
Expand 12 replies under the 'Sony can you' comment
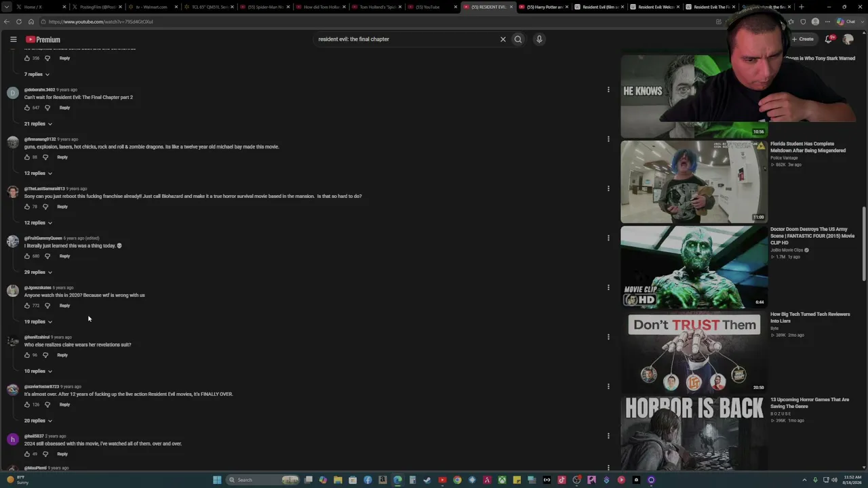point(38,222)
